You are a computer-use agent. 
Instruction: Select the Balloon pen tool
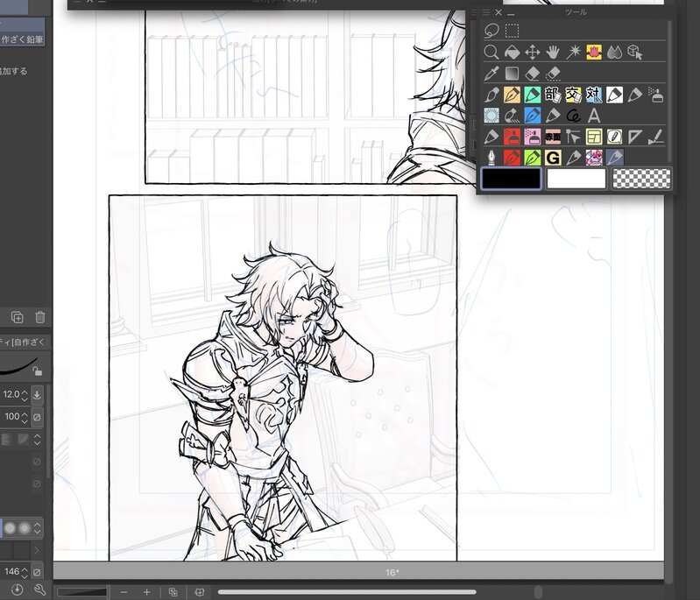614,137
